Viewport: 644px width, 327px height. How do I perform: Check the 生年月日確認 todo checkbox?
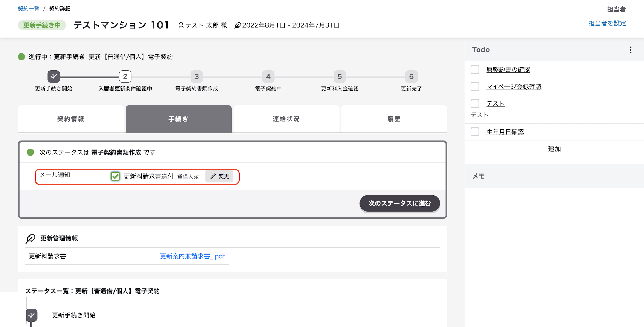pos(475,132)
